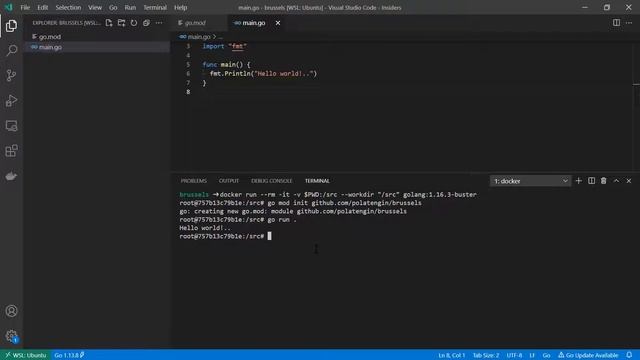Select the Terminal panel tab
Screen dimensions: 640x360
(x=317, y=181)
